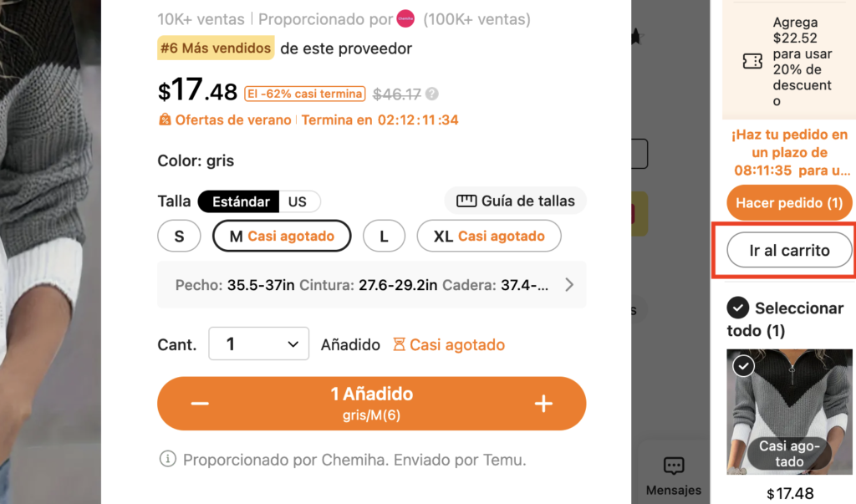Image resolution: width=856 pixels, height=504 pixels.
Task: Click the info icon beside Proporcionado por Chemiha
Action: (x=167, y=459)
